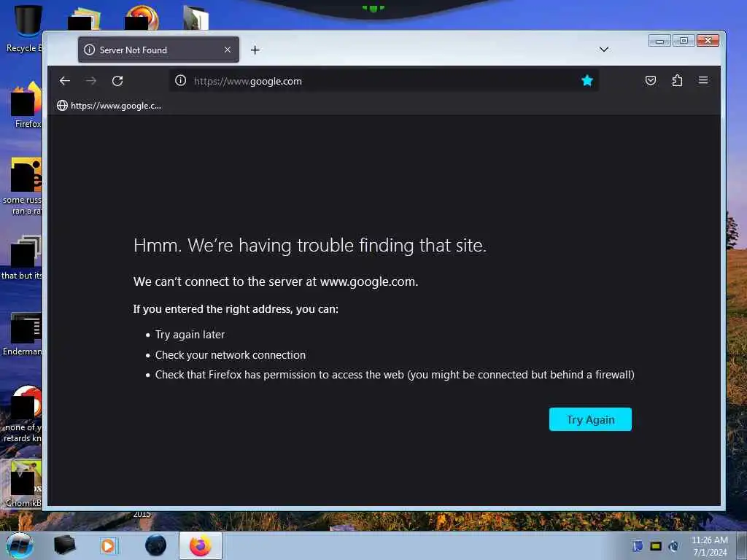The image size is (747, 560).
Task: Open the taskbar clock showing 11:26 AM
Action: [x=709, y=546]
